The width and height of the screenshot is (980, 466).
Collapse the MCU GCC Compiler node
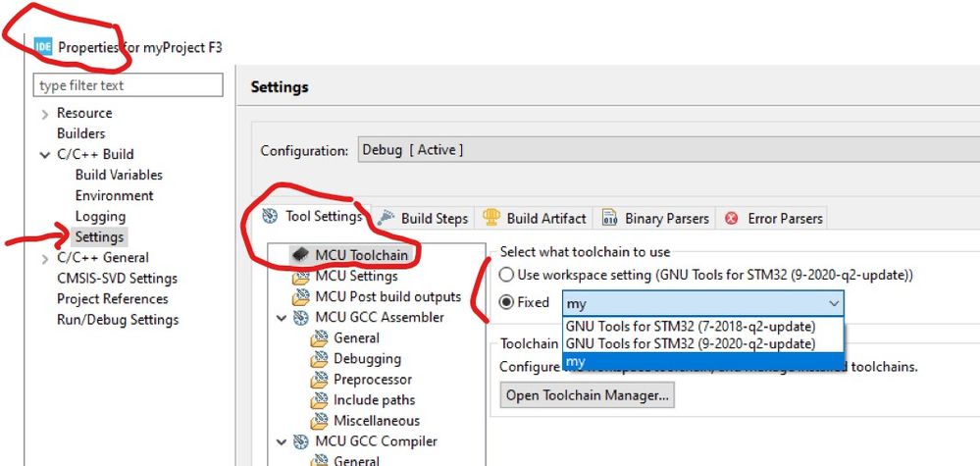pos(282,441)
